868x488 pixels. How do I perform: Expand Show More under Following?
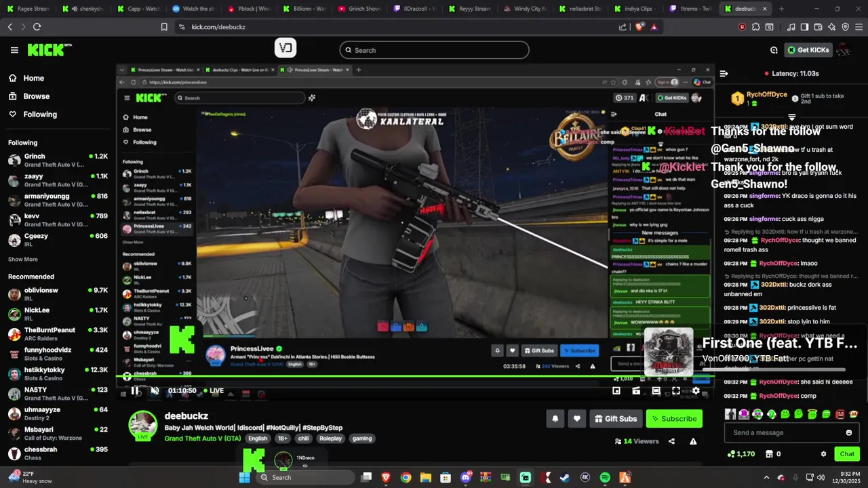click(x=23, y=260)
